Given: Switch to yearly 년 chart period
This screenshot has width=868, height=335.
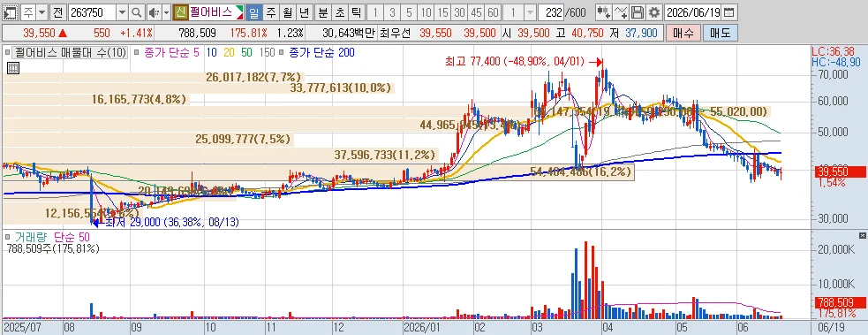Looking at the screenshot, I should [x=305, y=11].
